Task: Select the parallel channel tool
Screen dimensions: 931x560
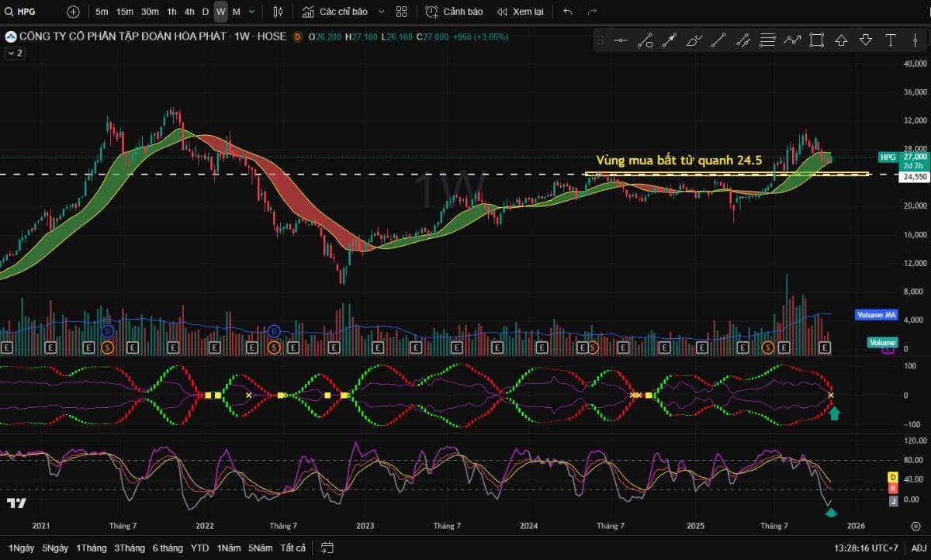Action: click(x=743, y=40)
